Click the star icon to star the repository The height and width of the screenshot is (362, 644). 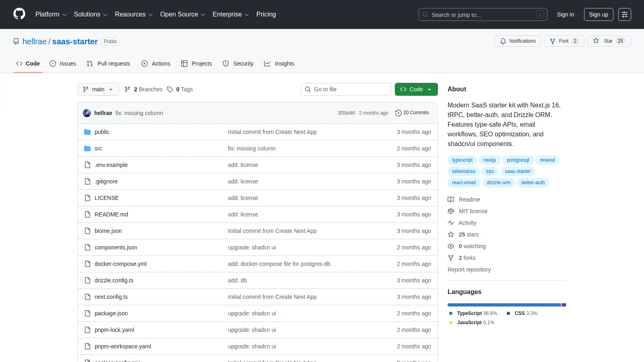[596, 41]
